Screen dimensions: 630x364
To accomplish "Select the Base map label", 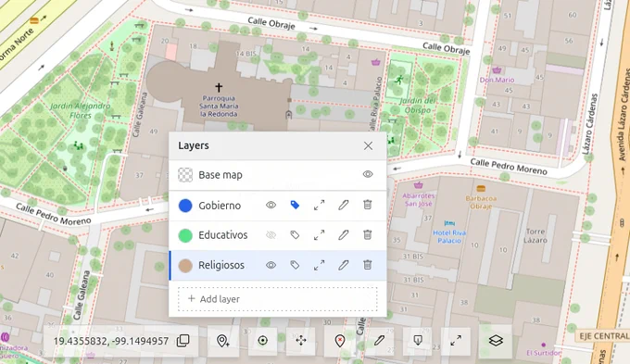I will [220, 175].
